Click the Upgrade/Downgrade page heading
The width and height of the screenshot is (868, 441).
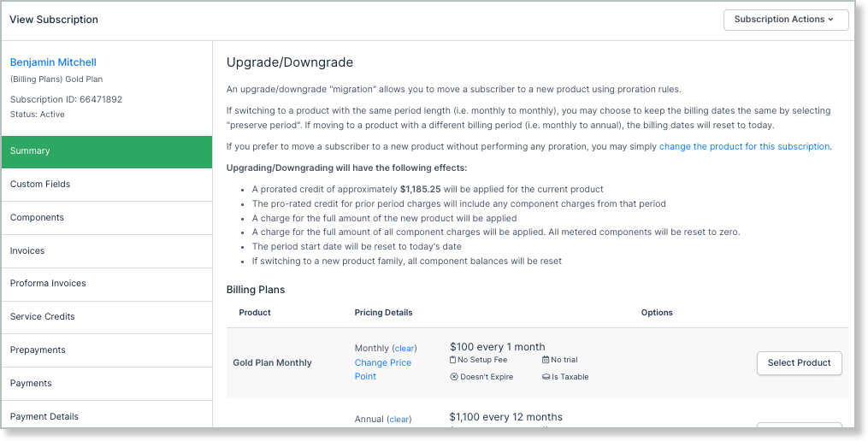pyautogui.click(x=290, y=62)
